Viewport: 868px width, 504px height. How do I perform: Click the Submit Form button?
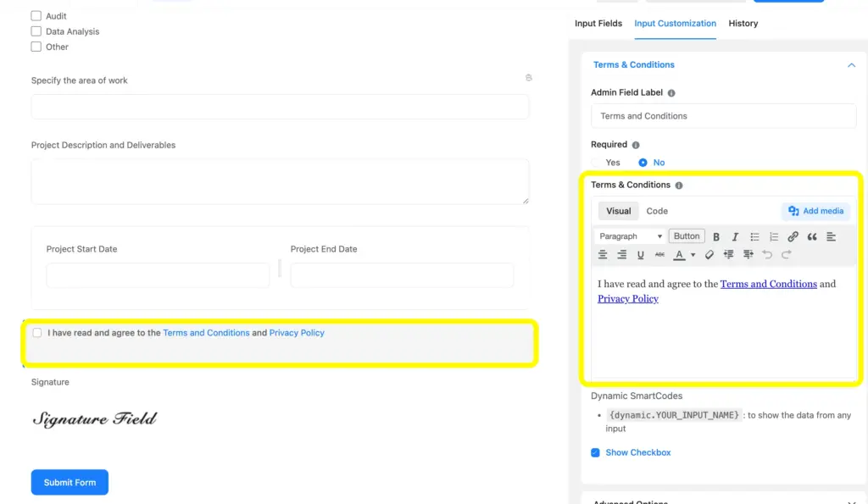[70, 483]
